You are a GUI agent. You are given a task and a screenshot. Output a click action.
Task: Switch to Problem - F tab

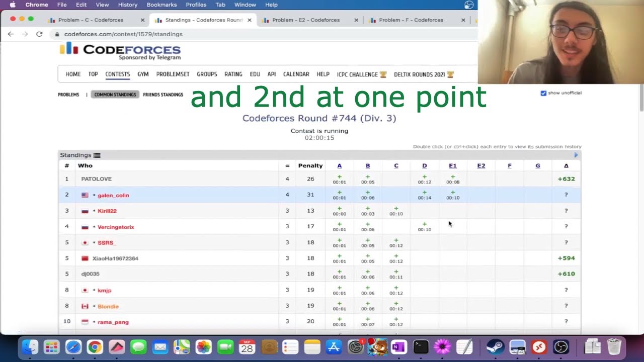(x=417, y=20)
